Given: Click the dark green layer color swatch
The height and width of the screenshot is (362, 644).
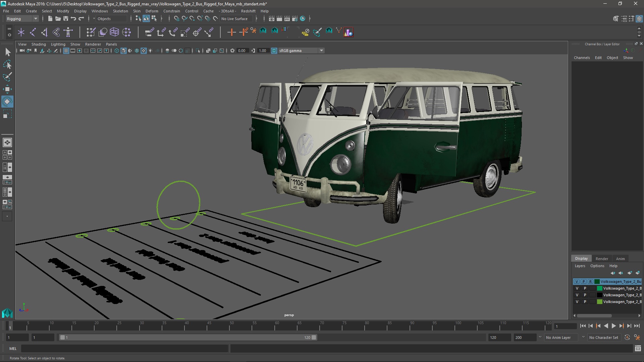Looking at the screenshot, I should tap(597, 282).
